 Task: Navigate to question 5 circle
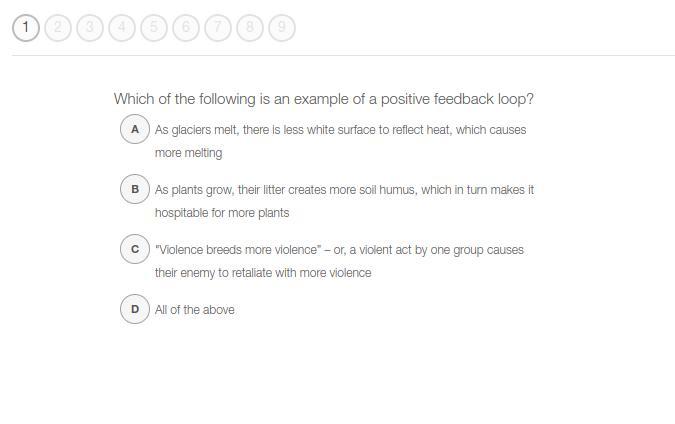(154, 28)
